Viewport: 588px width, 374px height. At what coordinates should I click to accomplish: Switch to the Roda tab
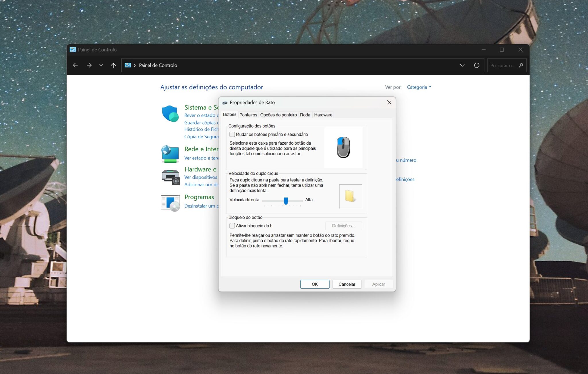click(x=305, y=115)
